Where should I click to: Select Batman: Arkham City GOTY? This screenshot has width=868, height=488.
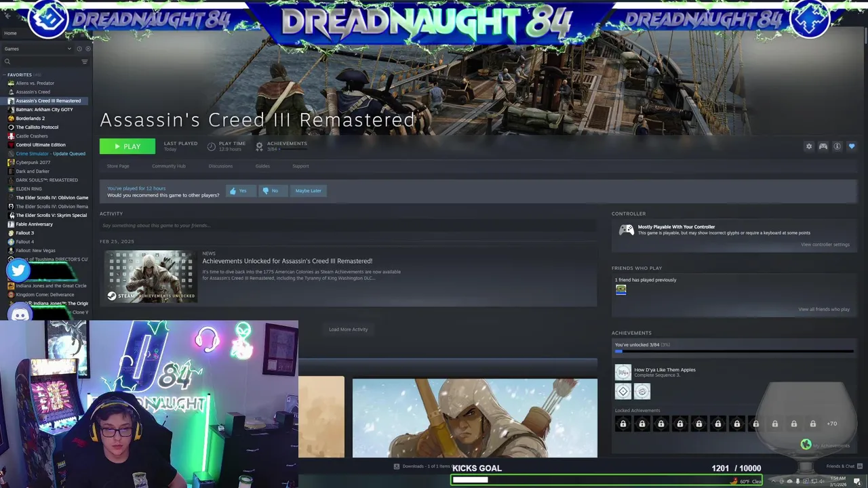pos(44,110)
